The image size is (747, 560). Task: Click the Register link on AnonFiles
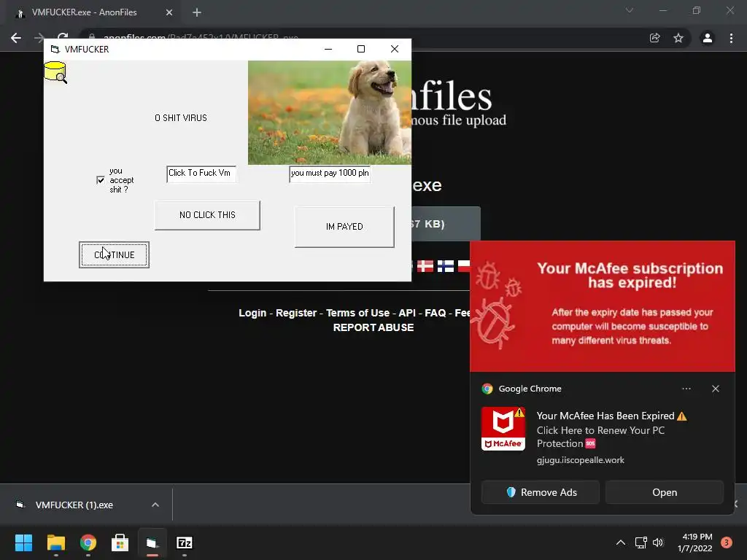296,313
